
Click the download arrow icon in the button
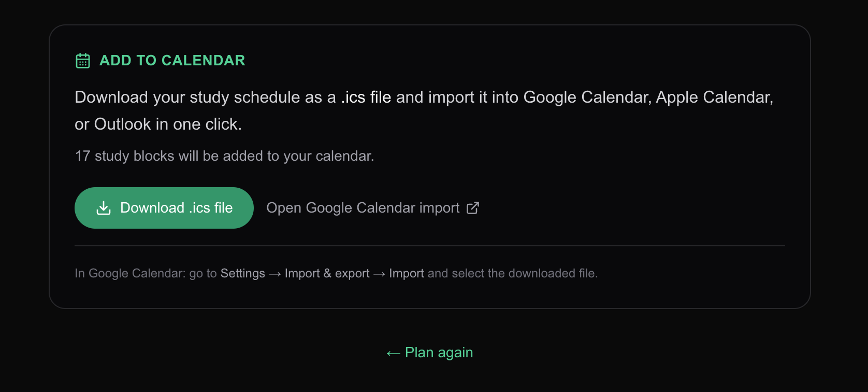point(104,208)
